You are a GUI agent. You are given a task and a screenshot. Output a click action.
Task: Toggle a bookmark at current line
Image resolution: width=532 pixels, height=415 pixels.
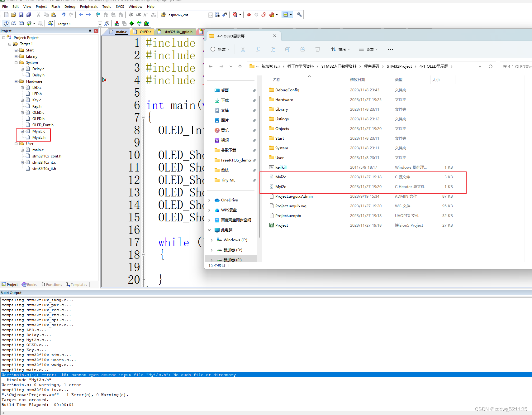[97, 15]
